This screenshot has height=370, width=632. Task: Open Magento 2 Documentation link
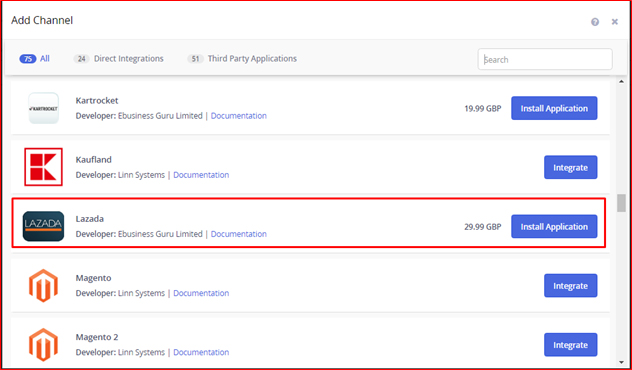201,352
